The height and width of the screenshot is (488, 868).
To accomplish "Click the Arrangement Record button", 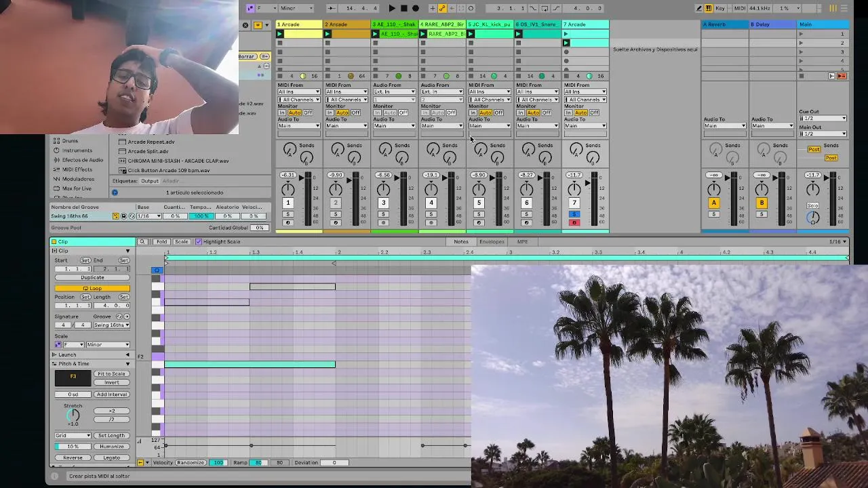I will coord(416,8).
